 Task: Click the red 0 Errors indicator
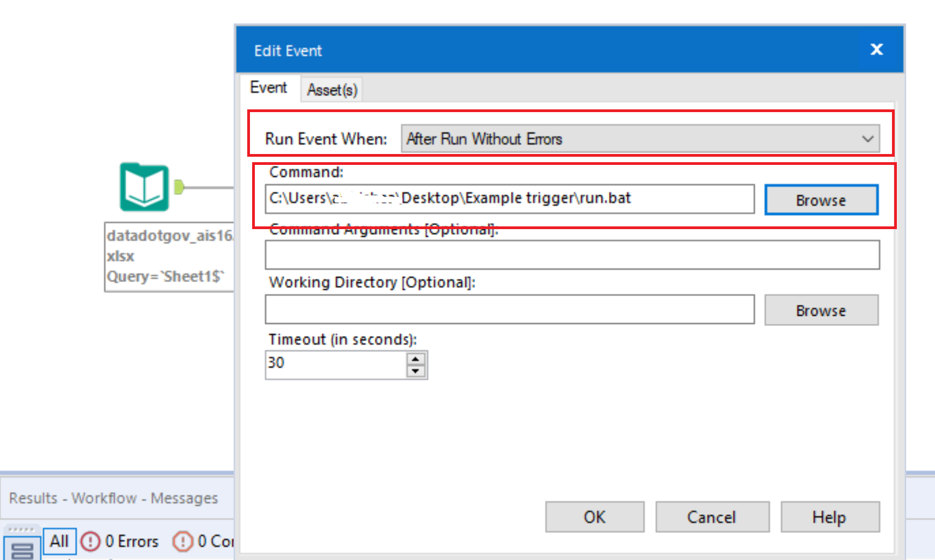[121, 541]
